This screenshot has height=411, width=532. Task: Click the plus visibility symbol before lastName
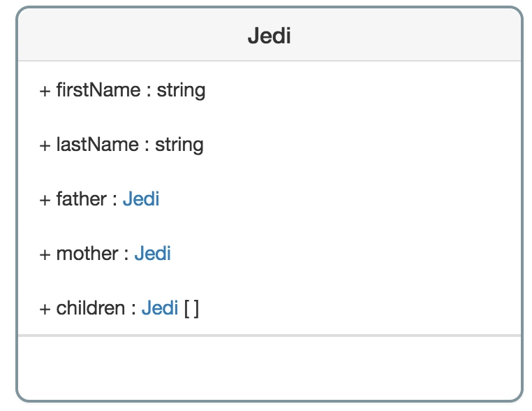pos(45,145)
